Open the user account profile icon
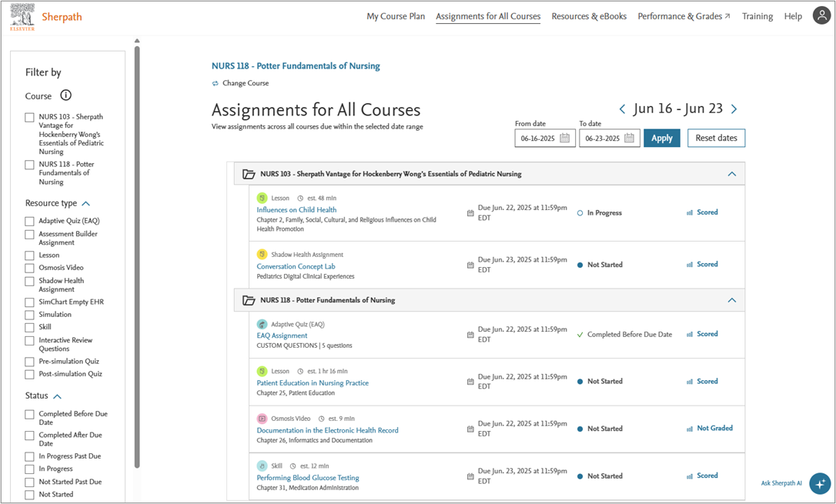This screenshot has width=836, height=504. coord(821,15)
